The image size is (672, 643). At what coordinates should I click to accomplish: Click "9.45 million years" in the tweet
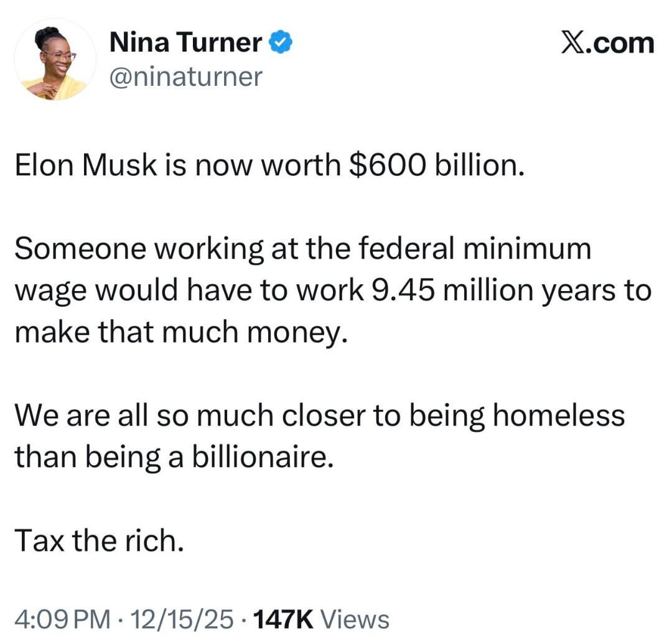pyautogui.click(x=490, y=292)
